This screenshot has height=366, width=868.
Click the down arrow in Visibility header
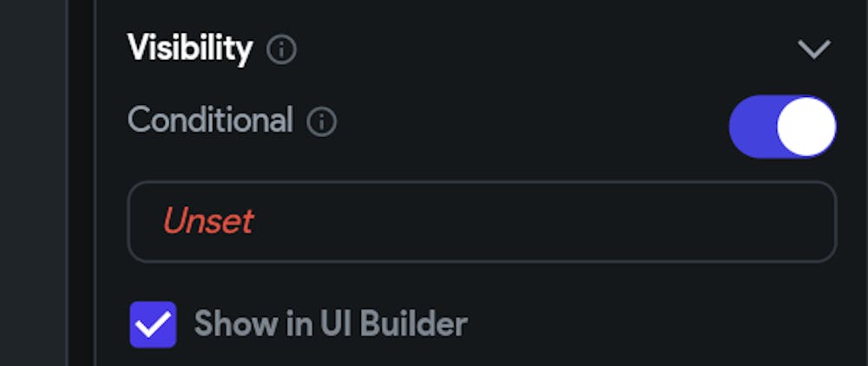pos(813,49)
